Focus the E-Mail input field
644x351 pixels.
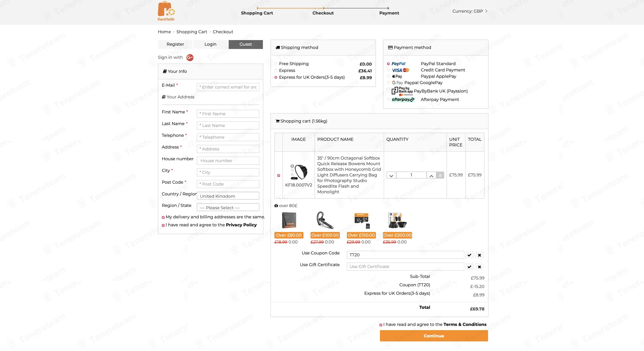(228, 87)
